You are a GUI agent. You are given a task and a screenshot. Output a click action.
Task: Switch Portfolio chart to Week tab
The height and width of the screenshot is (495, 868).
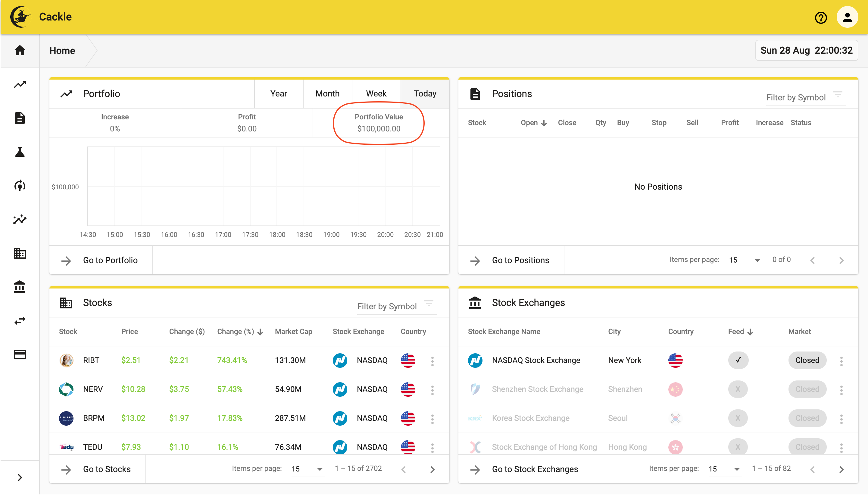[x=376, y=93]
